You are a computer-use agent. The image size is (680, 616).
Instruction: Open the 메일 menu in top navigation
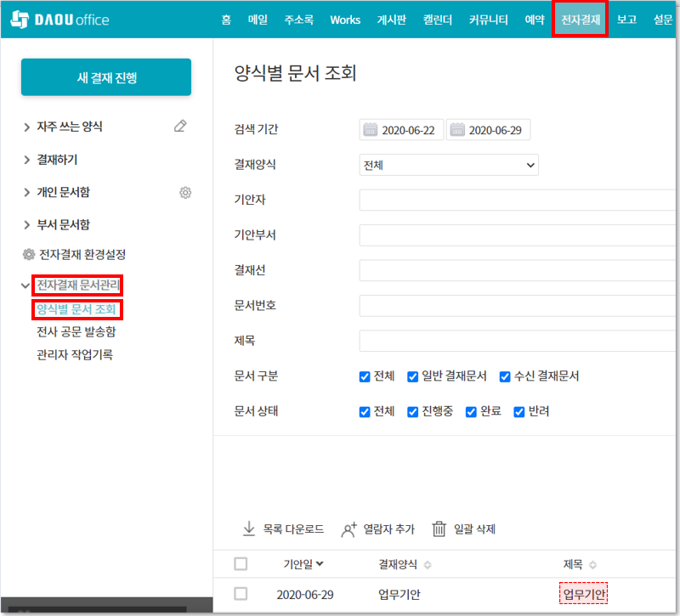coord(258,20)
